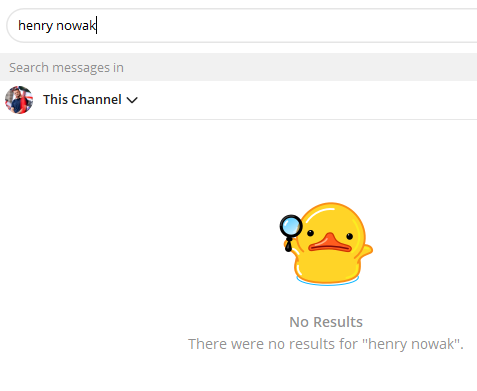Click the duck with magnifying glass sticker
This screenshot has height=391, width=477.
[326, 244]
